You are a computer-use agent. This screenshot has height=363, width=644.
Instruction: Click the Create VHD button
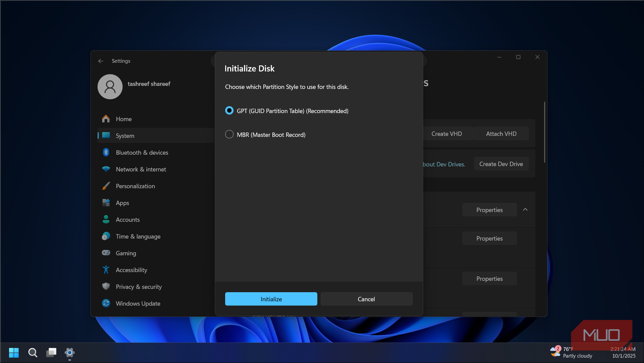tap(448, 134)
